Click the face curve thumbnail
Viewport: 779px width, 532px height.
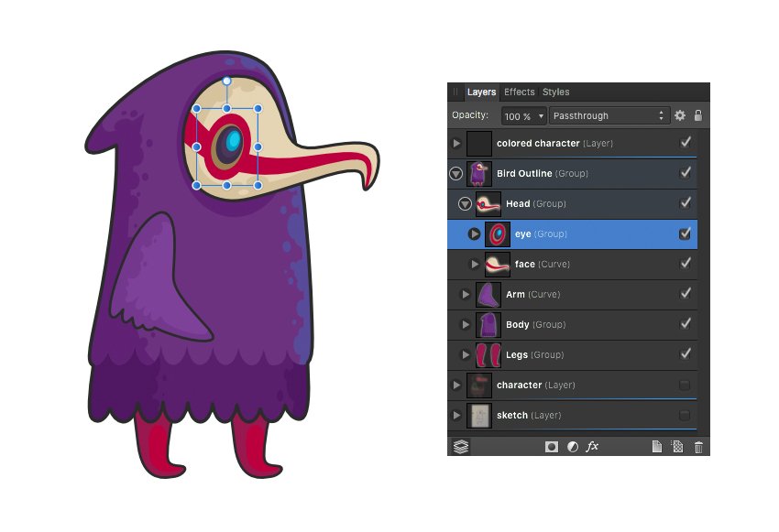pos(498,265)
